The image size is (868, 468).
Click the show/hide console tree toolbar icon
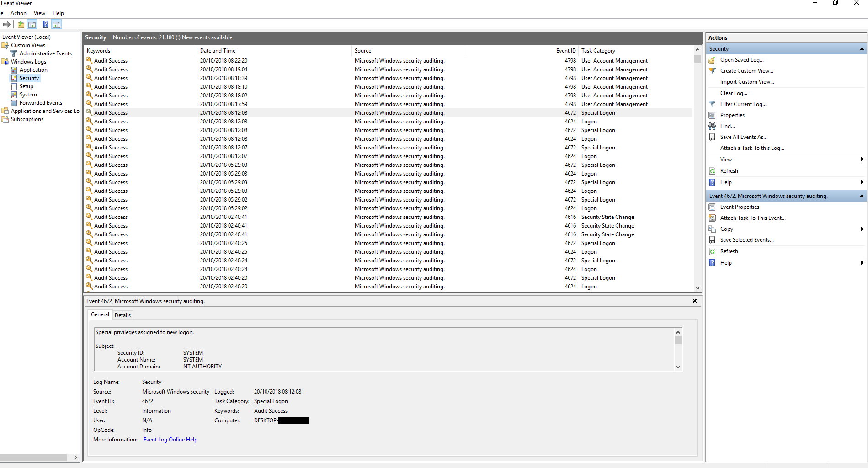click(x=32, y=25)
